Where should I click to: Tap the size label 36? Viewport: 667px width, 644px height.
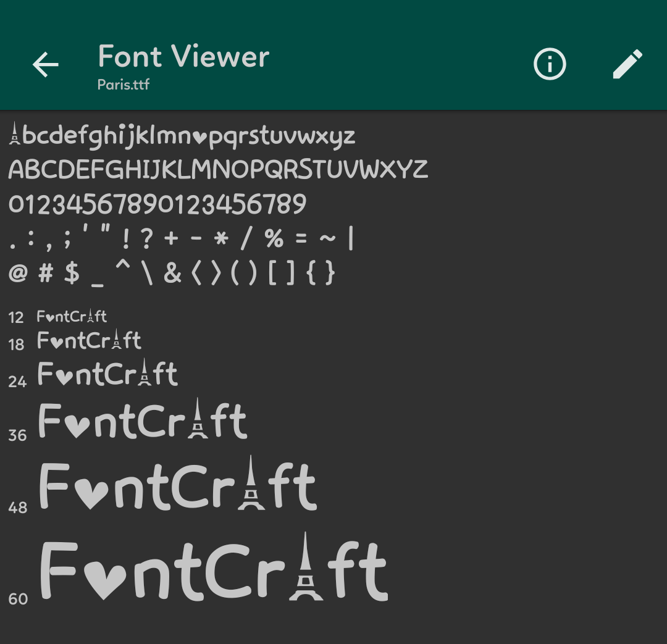point(17,435)
